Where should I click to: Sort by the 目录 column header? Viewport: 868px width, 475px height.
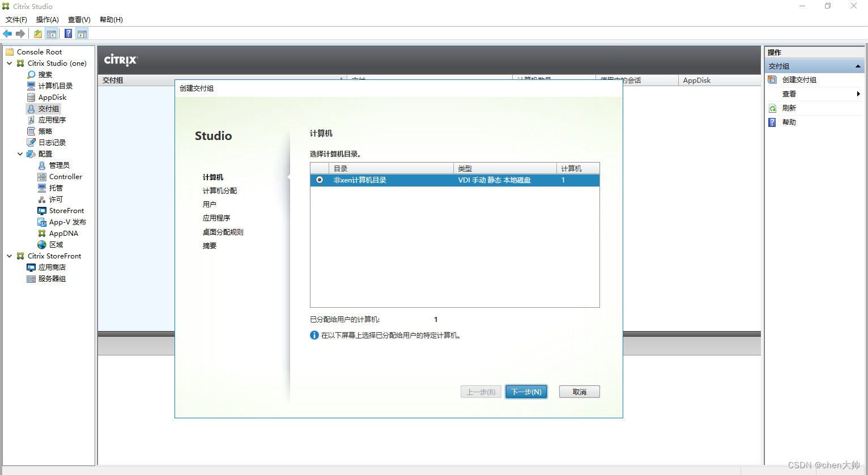point(391,168)
